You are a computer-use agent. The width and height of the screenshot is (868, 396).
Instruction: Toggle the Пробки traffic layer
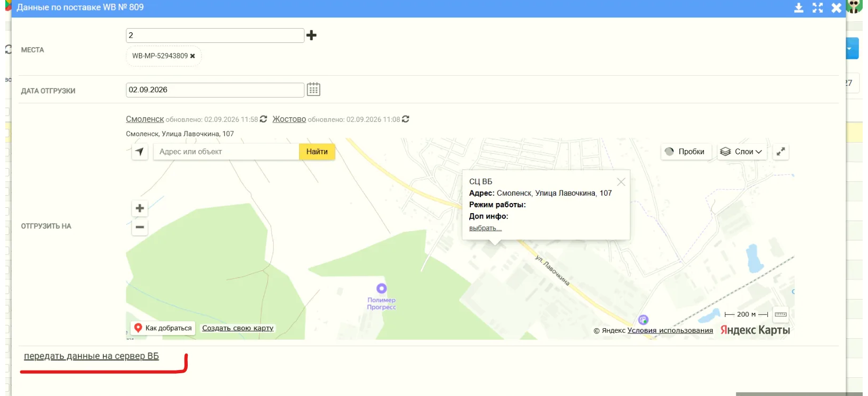point(686,152)
